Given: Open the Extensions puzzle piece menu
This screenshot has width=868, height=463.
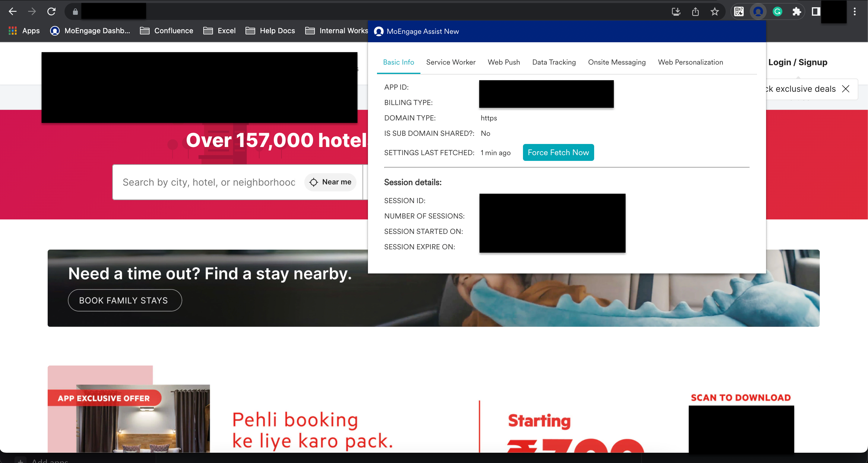Looking at the screenshot, I should pos(797,12).
